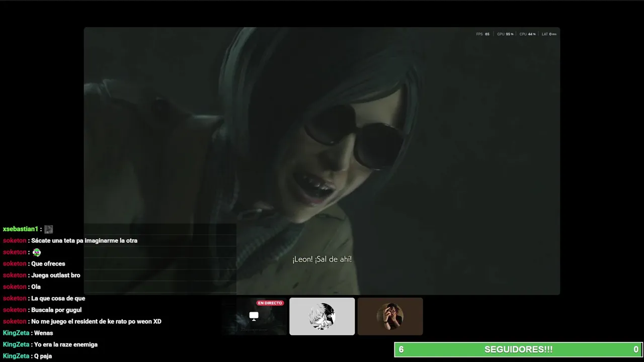Click the game subtitle "¡Leon! ¡Sal de ahí!"
Screen dimensions: 644x362
[322, 259]
